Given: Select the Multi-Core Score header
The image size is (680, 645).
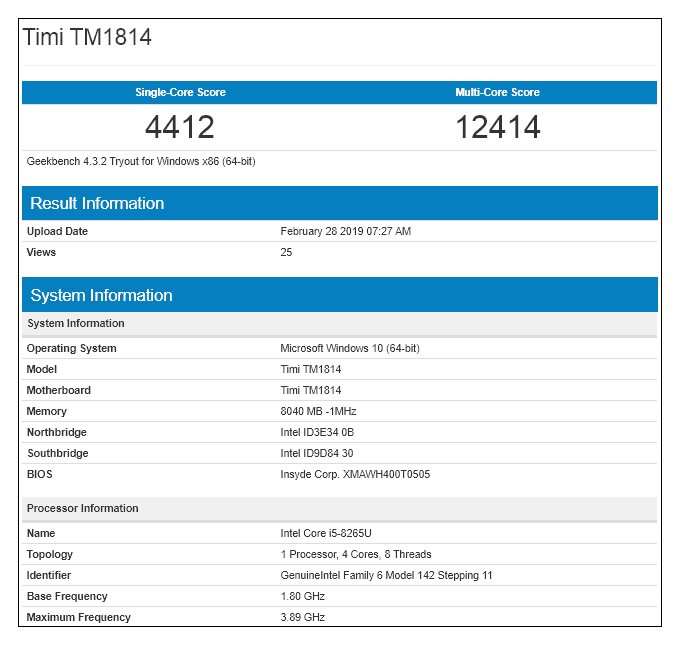Looking at the screenshot, I should click(497, 92).
